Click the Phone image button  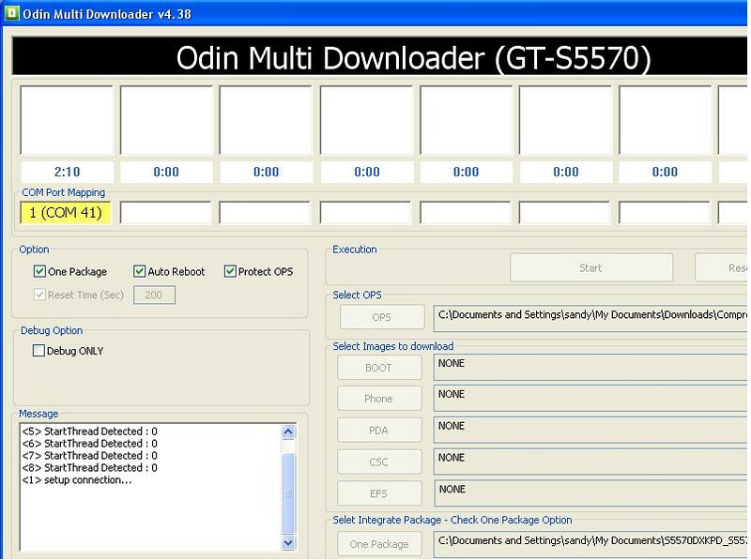pos(379,399)
